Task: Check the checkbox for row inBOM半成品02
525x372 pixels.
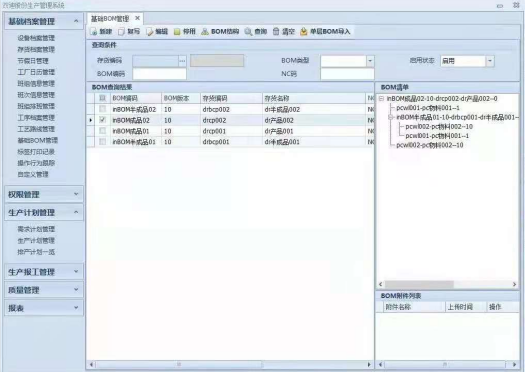Action: coord(102,109)
